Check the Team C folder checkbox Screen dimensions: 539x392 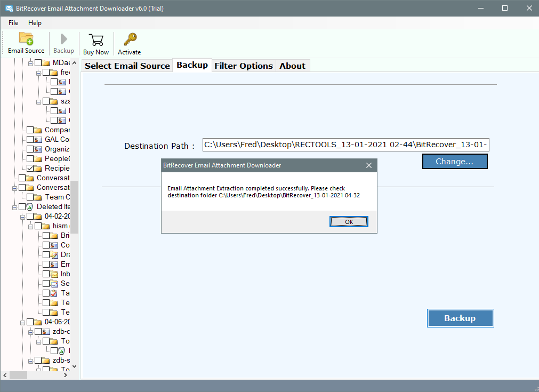pos(30,197)
